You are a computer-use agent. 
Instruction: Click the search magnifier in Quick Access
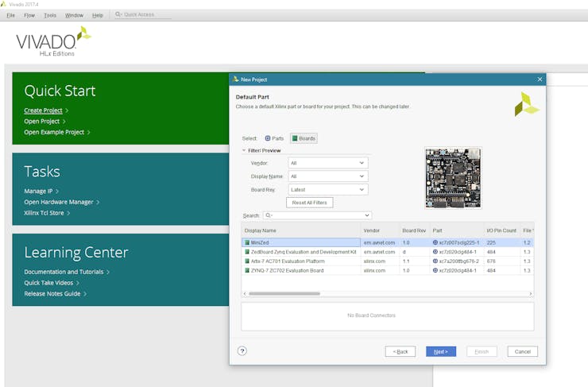(x=118, y=14)
